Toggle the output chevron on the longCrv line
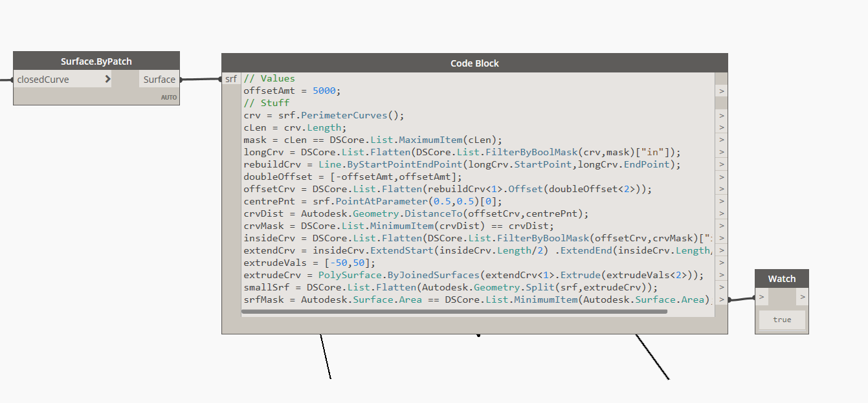Screen dimensions: 868x403 point(721,152)
